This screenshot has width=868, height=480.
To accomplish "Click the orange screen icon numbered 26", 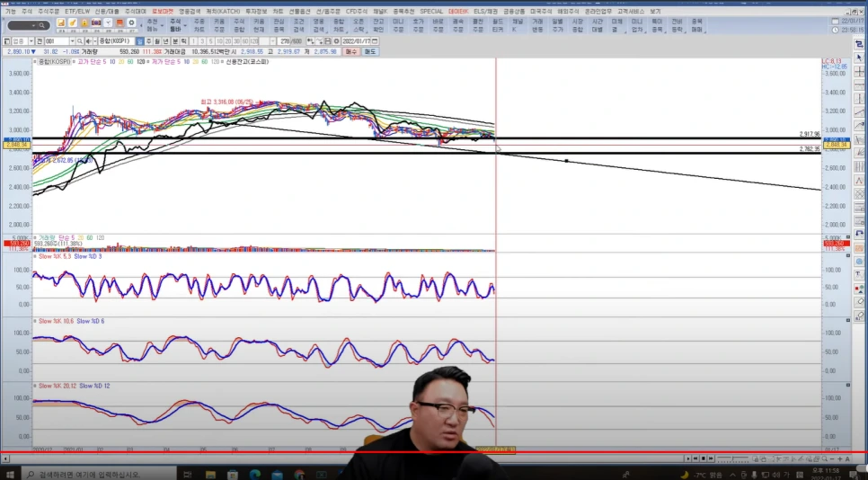I will [x=120, y=22].
